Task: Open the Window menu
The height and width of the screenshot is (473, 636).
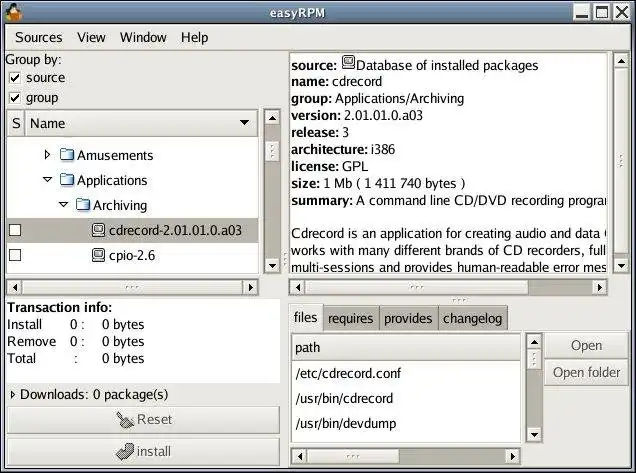Action: [143, 37]
